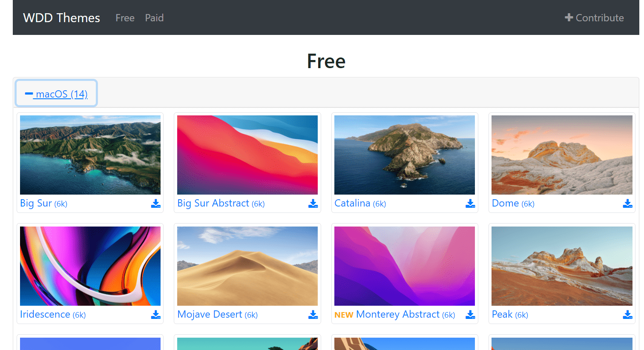The width and height of the screenshot is (644, 350).
Task: Open the Paid menu item
Action: 154,18
